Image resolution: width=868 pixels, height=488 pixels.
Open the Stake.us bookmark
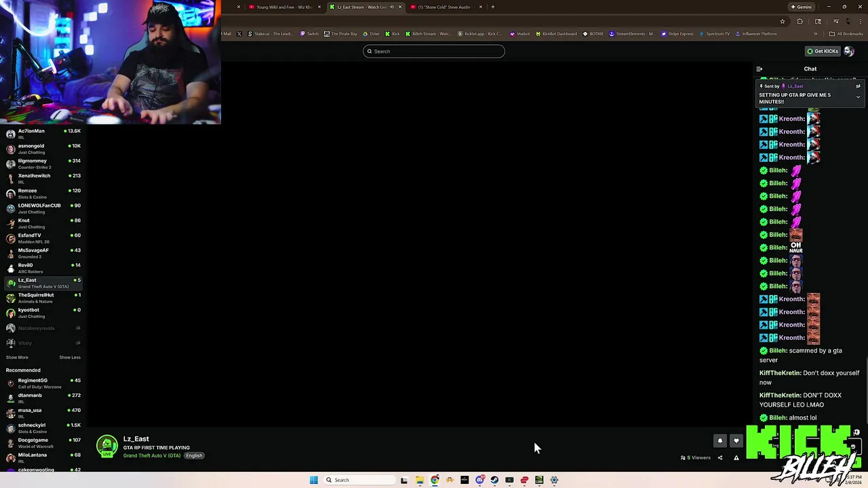tap(271, 34)
